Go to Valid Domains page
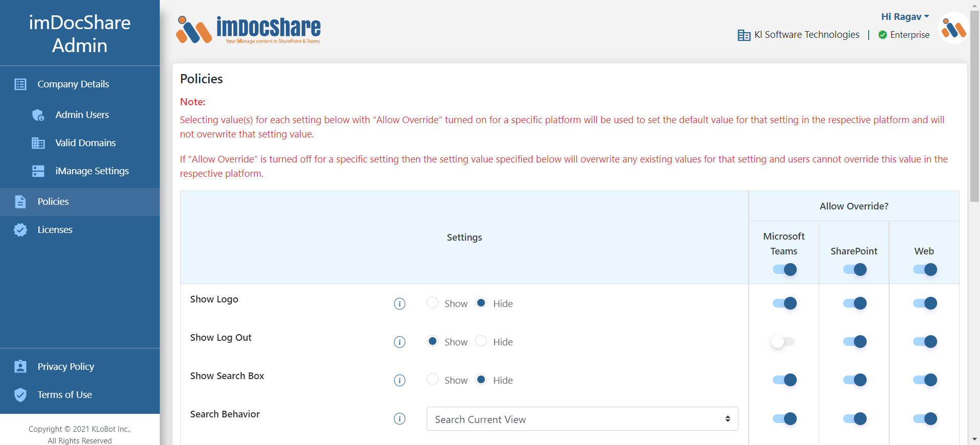 [80, 143]
